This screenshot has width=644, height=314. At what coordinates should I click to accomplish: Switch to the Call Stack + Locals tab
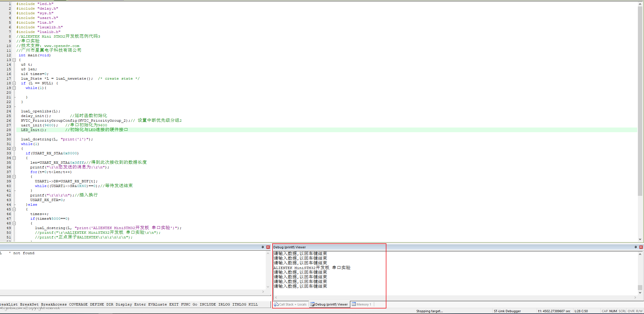click(290, 304)
